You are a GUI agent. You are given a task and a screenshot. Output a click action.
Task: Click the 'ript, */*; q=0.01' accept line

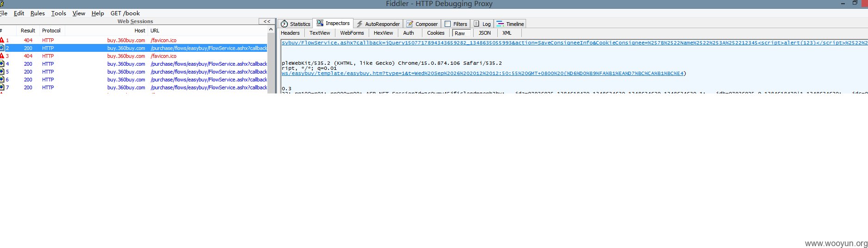click(x=309, y=68)
